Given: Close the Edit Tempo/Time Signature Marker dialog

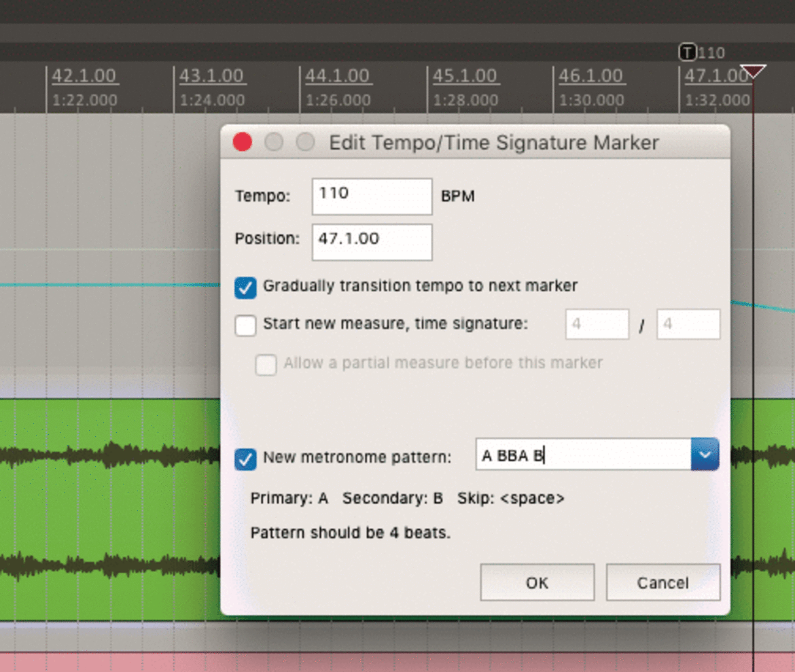Looking at the screenshot, I should [x=243, y=142].
